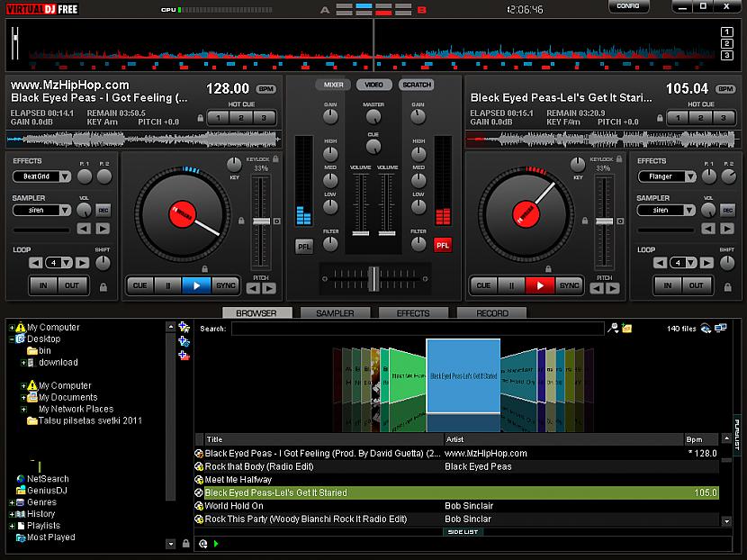Pause the right deck
This screenshot has height=560, width=747.
511,285
